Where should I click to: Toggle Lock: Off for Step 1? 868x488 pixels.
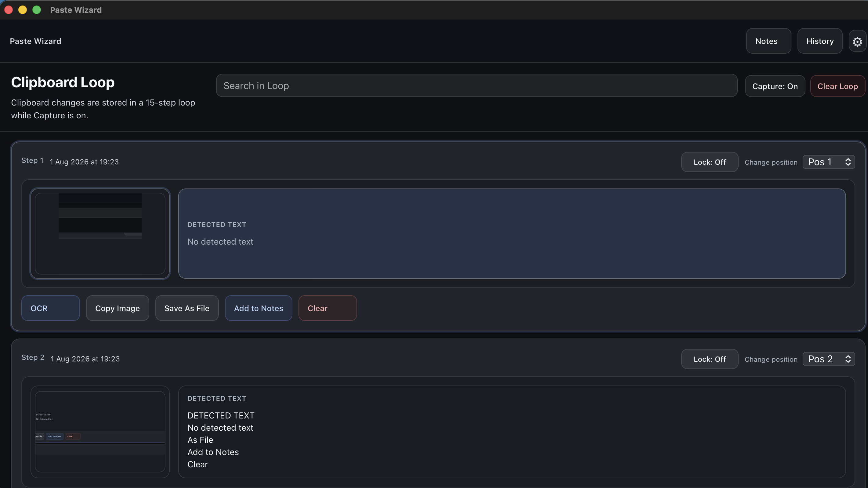click(x=710, y=162)
